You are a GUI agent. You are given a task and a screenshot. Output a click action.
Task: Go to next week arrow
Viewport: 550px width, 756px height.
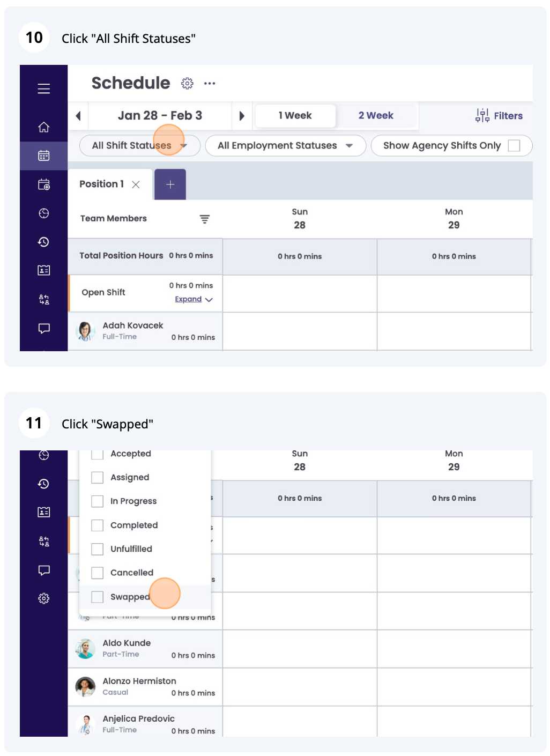pos(242,116)
